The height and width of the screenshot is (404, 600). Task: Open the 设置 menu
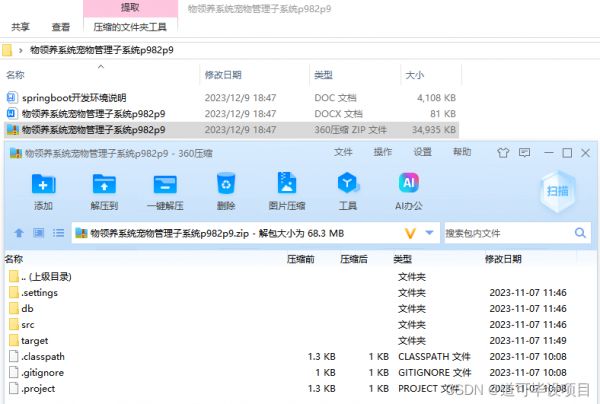[422, 152]
